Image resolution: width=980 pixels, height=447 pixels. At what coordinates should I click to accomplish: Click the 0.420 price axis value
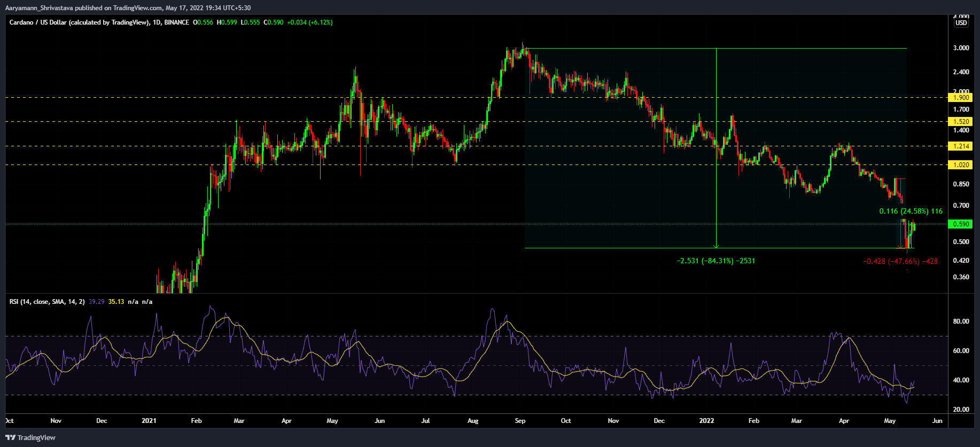click(x=961, y=261)
